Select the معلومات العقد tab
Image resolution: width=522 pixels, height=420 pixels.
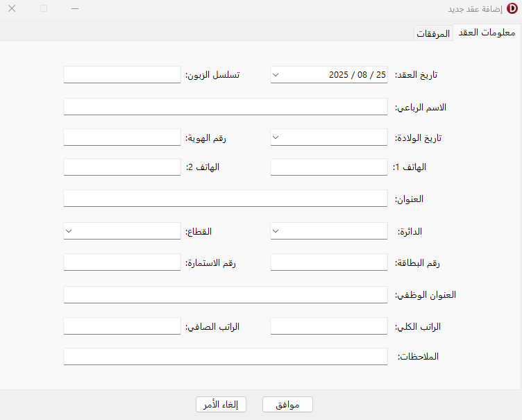487,33
